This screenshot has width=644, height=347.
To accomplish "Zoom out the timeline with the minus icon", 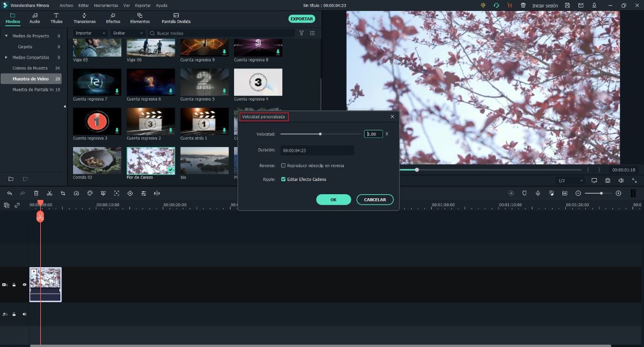I will click(x=578, y=193).
